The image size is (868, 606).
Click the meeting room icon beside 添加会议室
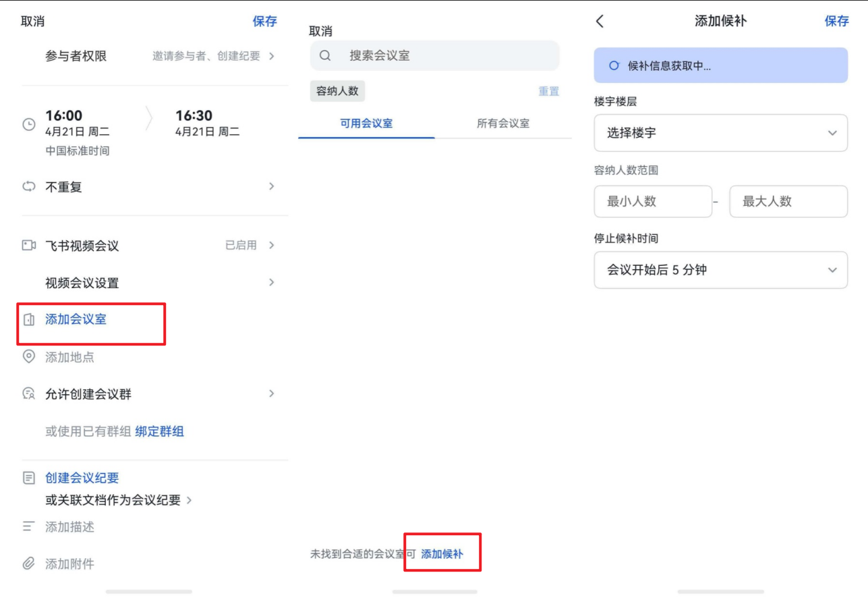[x=29, y=319]
